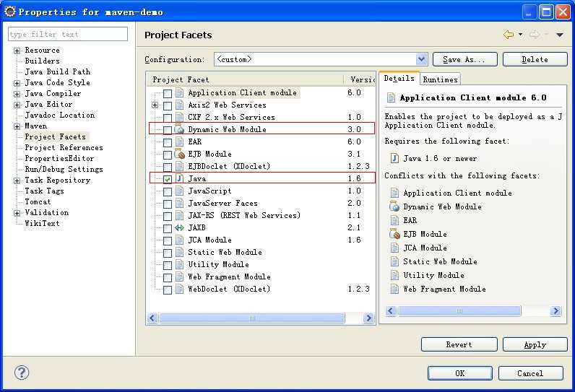
Task: Switch to the Details tab
Action: (399, 78)
